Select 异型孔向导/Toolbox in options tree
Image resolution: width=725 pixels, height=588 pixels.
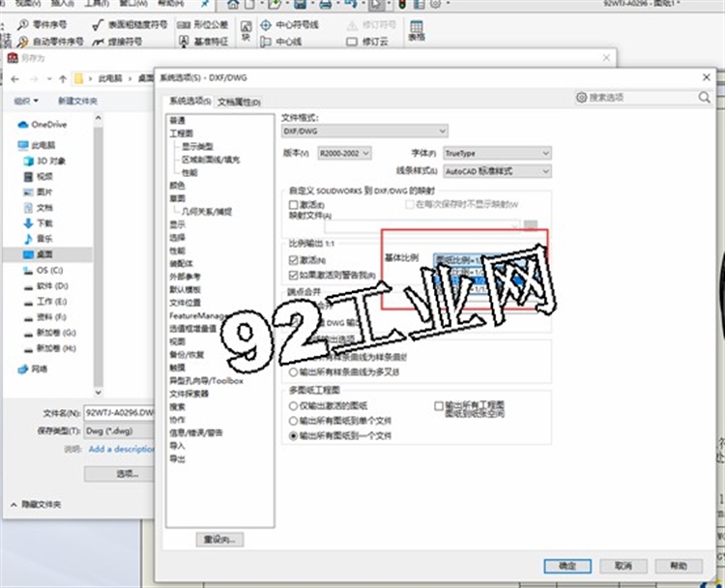pos(206,381)
